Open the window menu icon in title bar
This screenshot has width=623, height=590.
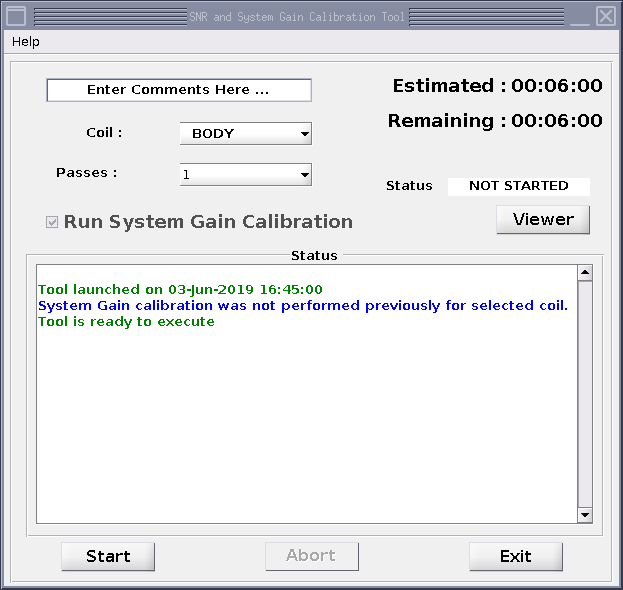coord(16,16)
